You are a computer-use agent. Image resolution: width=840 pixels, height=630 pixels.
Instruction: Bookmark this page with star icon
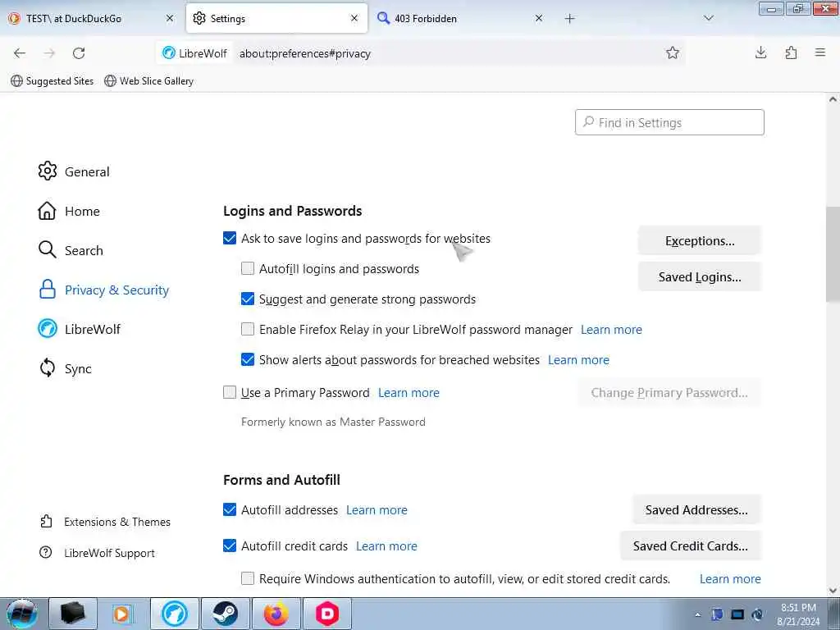tap(673, 53)
